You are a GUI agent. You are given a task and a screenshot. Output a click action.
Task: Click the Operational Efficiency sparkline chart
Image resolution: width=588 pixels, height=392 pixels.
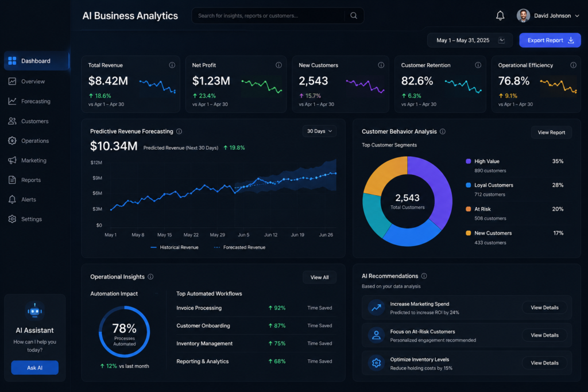click(558, 86)
